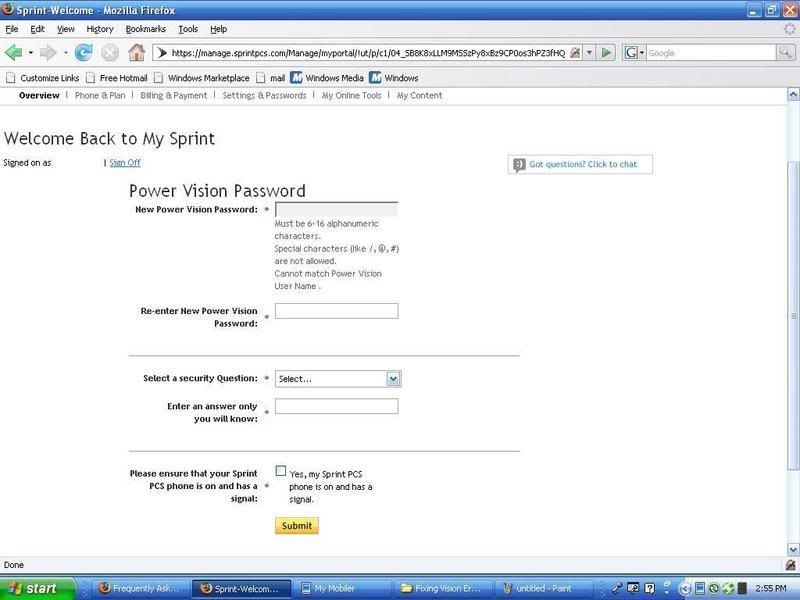Click the page scrollbar down arrow
The width and height of the screenshot is (800, 600).
[x=793, y=549]
